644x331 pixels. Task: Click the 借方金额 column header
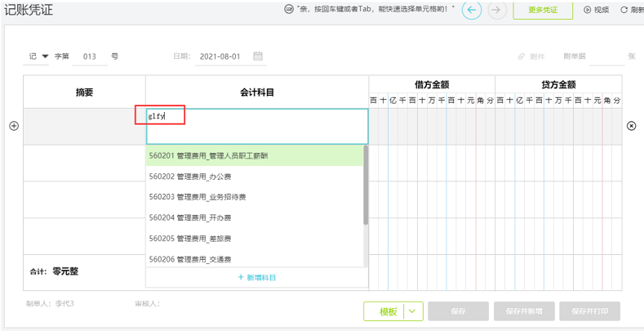tap(432, 85)
